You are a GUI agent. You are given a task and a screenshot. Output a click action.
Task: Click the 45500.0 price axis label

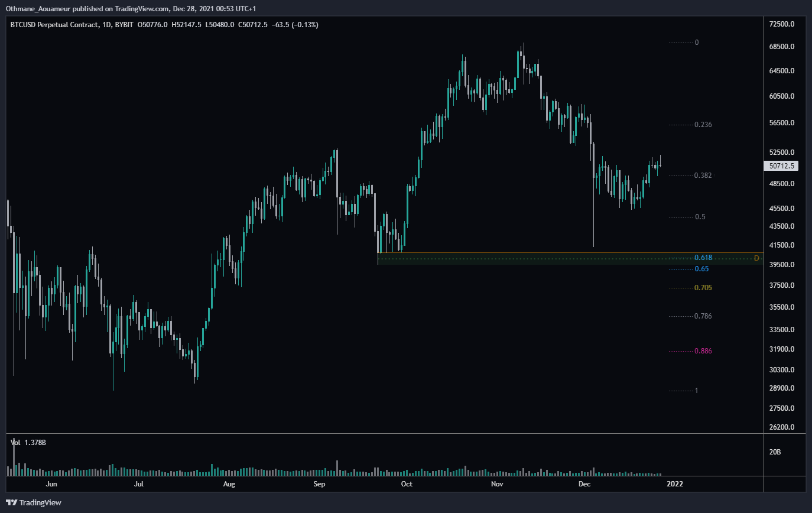tap(781, 209)
